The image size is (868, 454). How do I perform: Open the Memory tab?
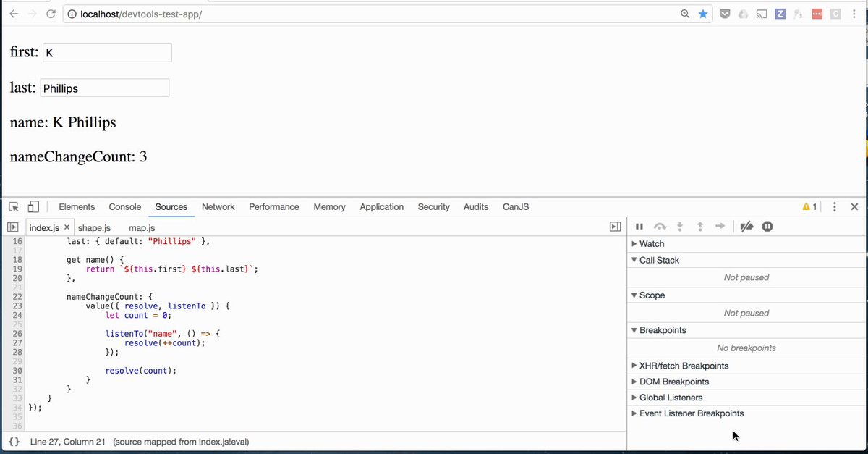[329, 207]
